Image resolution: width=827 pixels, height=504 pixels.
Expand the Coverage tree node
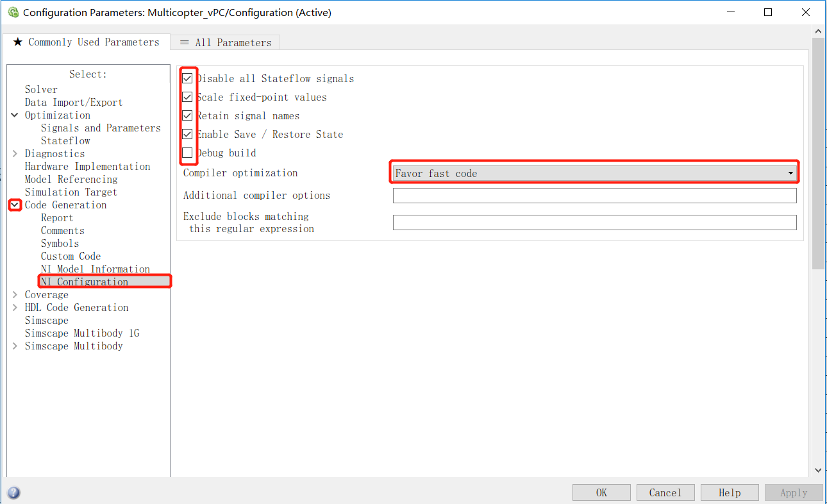[15, 295]
